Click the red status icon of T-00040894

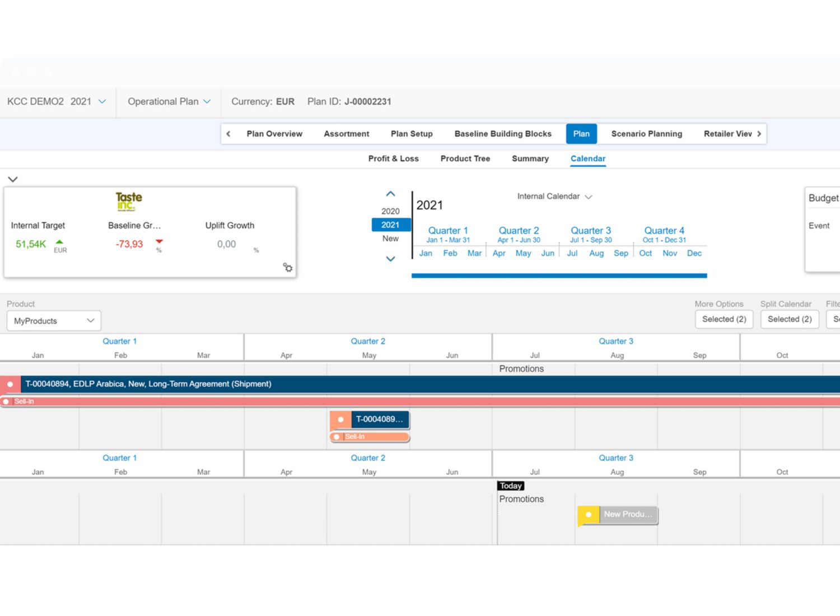(x=10, y=384)
